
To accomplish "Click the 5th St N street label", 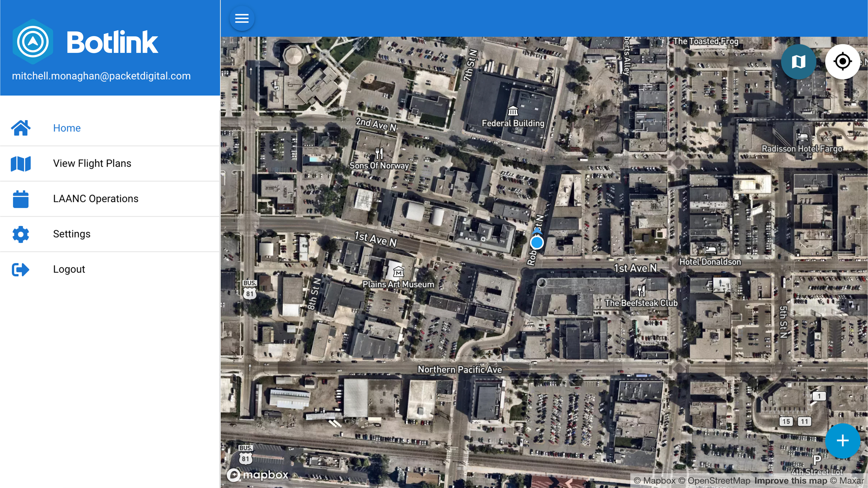I will click(783, 322).
